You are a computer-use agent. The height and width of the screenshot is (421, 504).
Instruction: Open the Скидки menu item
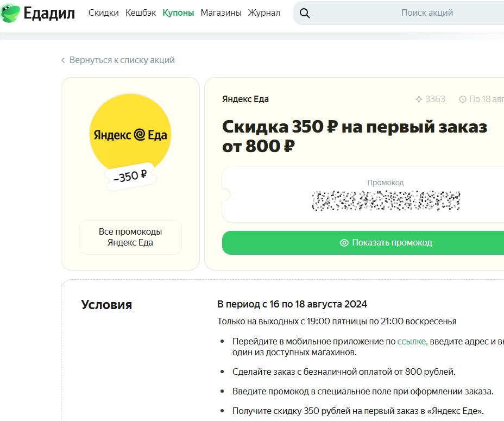coord(104,13)
